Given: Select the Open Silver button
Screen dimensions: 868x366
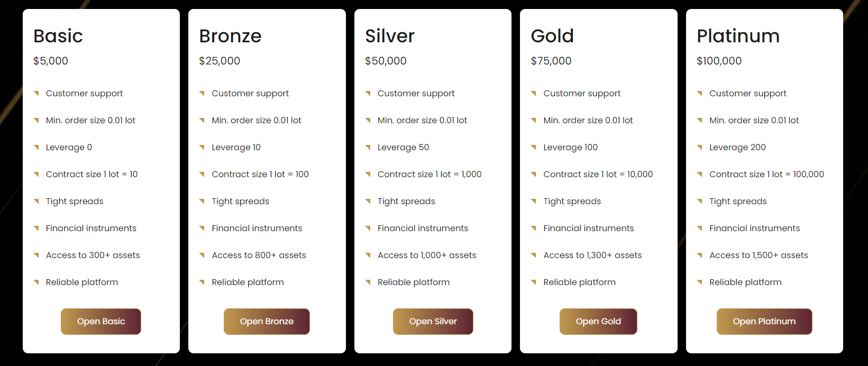Looking at the screenshot, I should 433,322.
